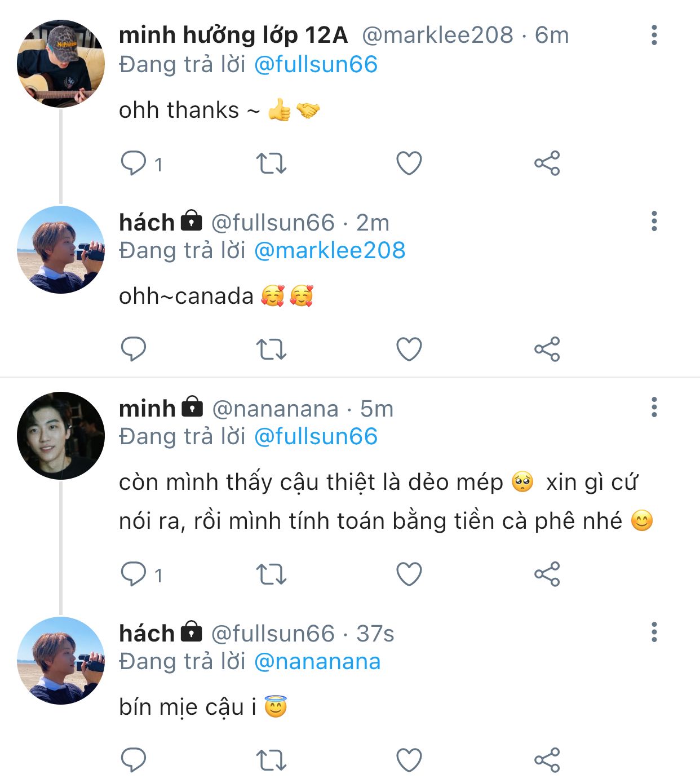The width and height of the screenshot is (700, 783).
Task: Reply to the "ohh~canada" tweet
Action: 134,349
